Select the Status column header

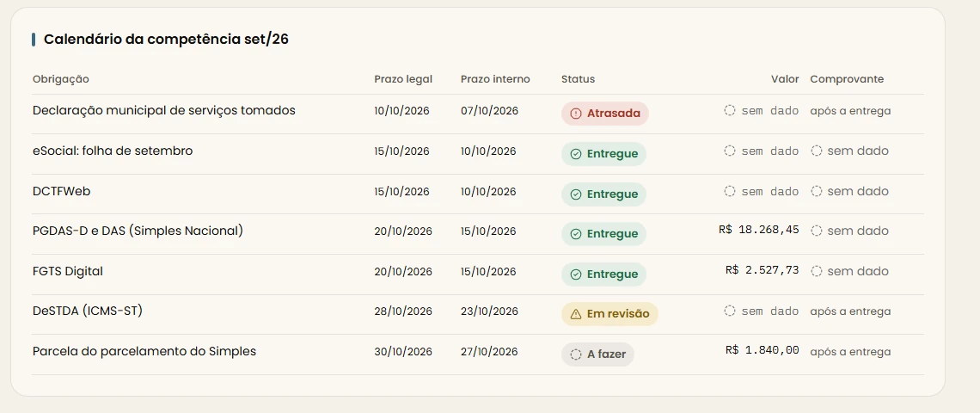[579, 79]
